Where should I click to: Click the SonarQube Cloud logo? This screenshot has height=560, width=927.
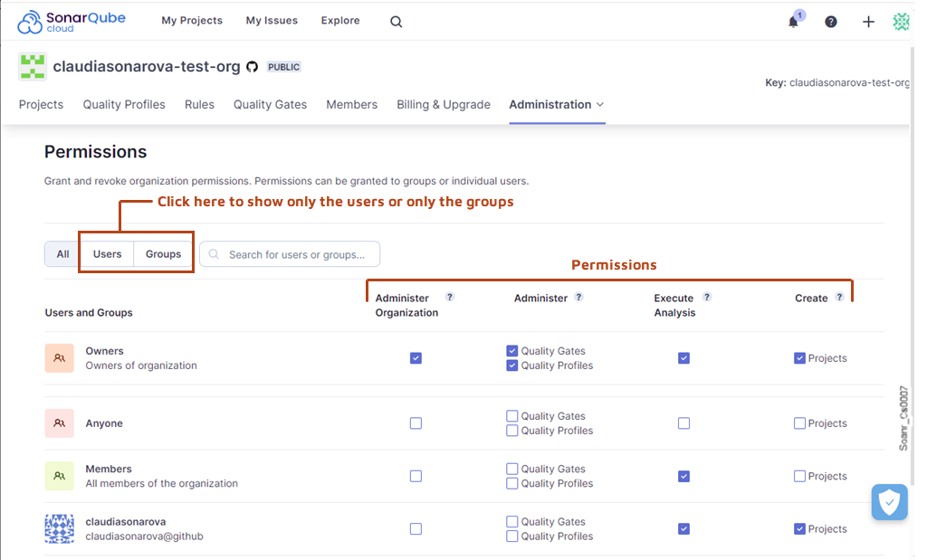click(x=72, y=22)
